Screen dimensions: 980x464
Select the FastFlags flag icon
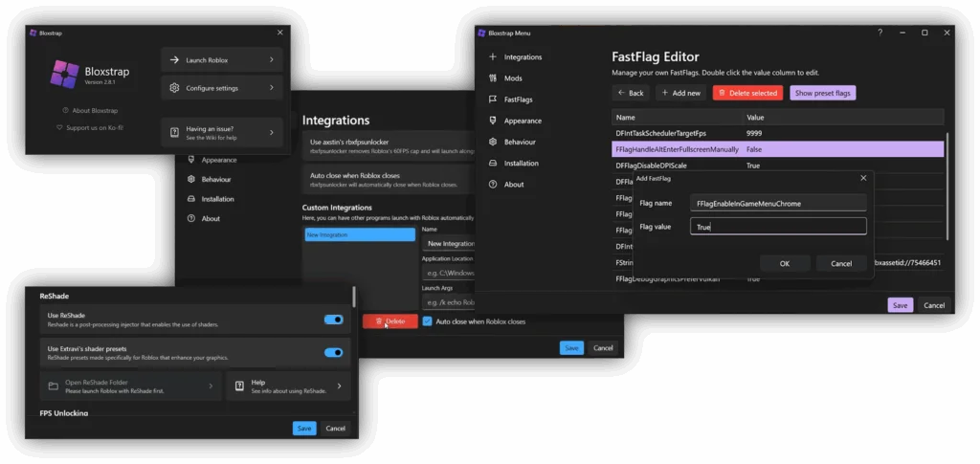pos(493,99)
